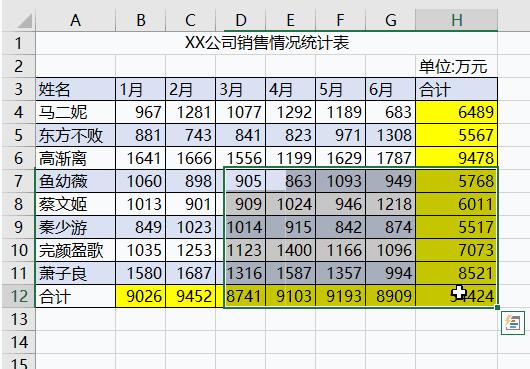Click the name cell 鱼幼薇

click(x=75, y=181)
